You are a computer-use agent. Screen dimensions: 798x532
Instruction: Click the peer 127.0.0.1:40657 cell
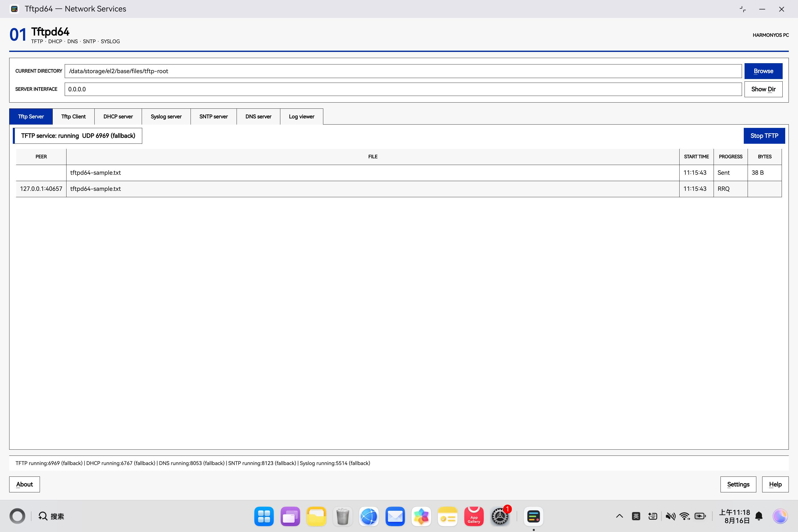click(41, 189)
